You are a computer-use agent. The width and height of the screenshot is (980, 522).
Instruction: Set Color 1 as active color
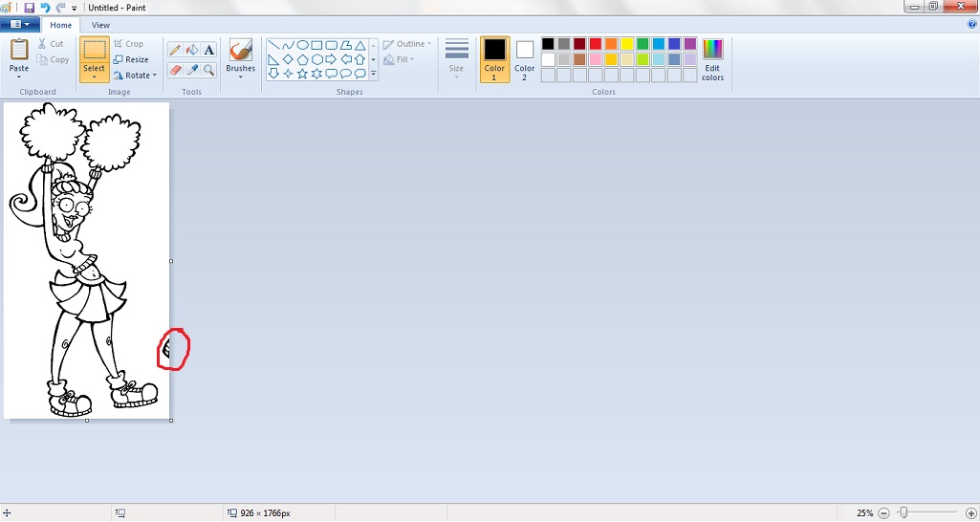click(494, 59)
